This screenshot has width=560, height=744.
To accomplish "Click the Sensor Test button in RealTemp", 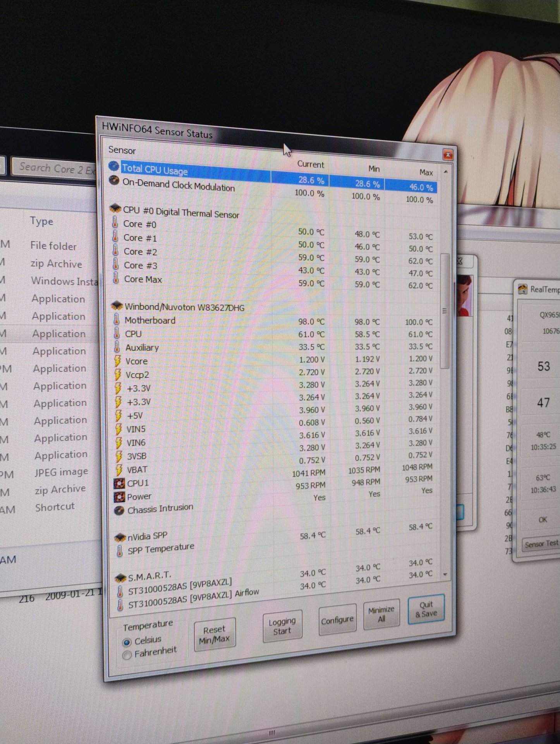I will click(x=541, y=544).
